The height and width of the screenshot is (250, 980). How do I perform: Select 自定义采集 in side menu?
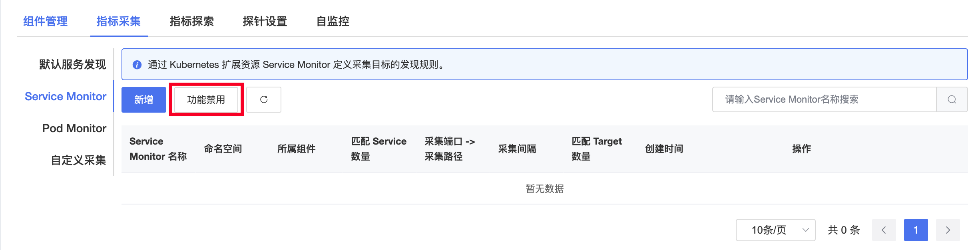coord(78,160)
